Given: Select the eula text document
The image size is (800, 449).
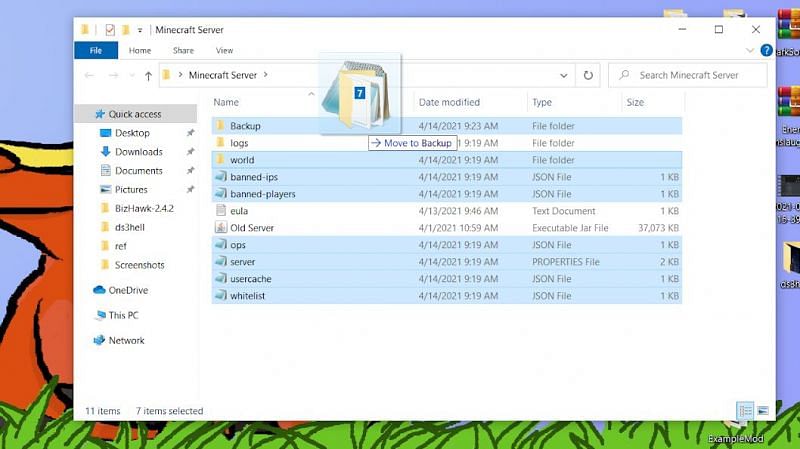Looking at the screenshot, I should pyautogui.click(x=238, y=211).
